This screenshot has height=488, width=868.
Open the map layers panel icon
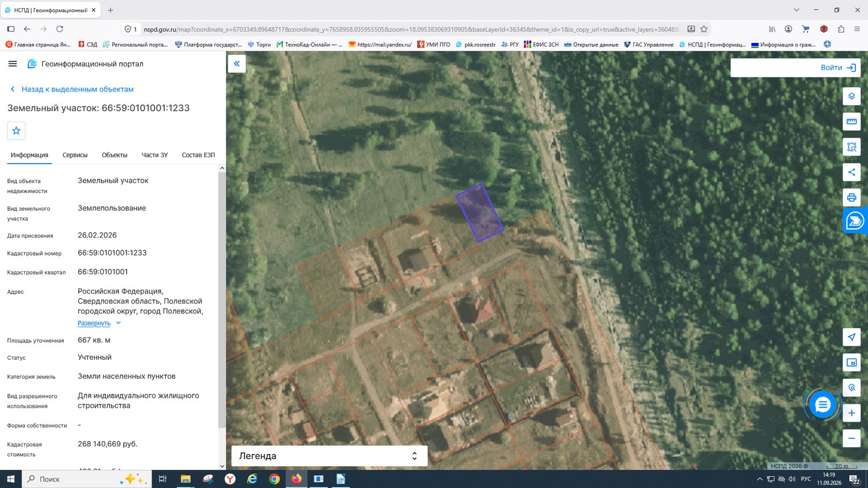(x=851, y=96)
